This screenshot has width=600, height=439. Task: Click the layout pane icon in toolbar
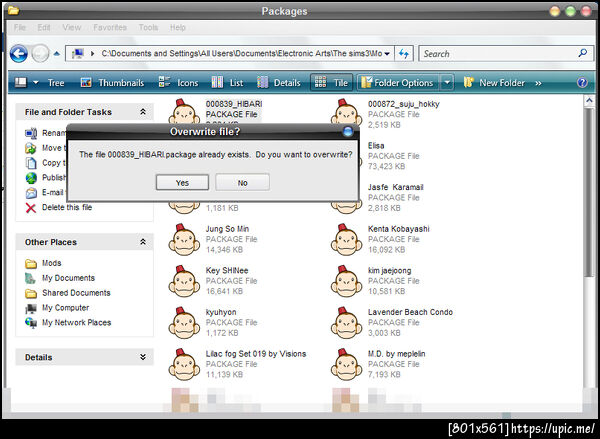click(x=20, y=82)
